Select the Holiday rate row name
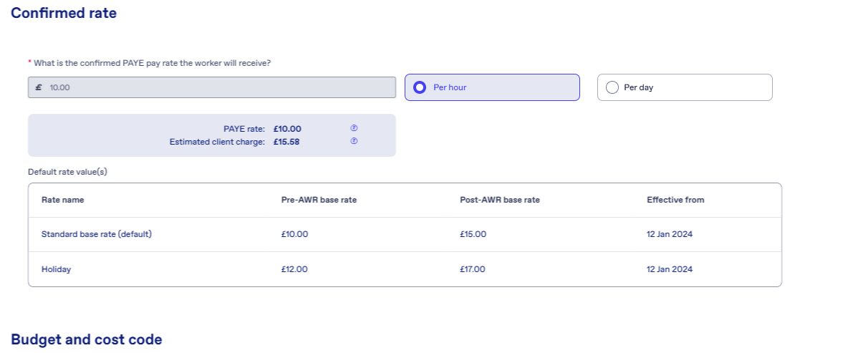 click(57, 269)
